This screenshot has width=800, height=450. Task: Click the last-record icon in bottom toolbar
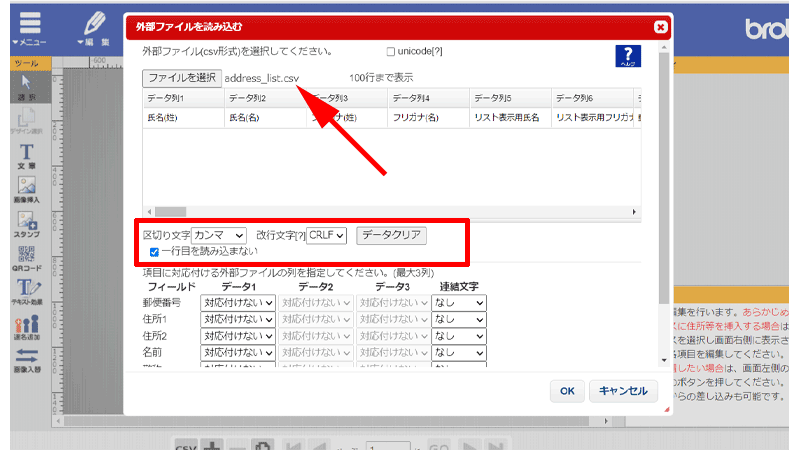pos(495,446)
